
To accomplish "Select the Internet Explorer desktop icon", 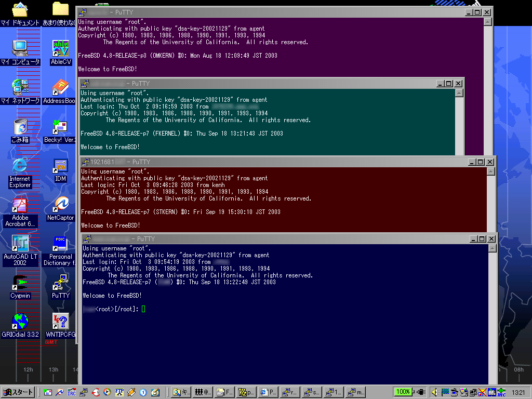I will click(x=20, y=166).
